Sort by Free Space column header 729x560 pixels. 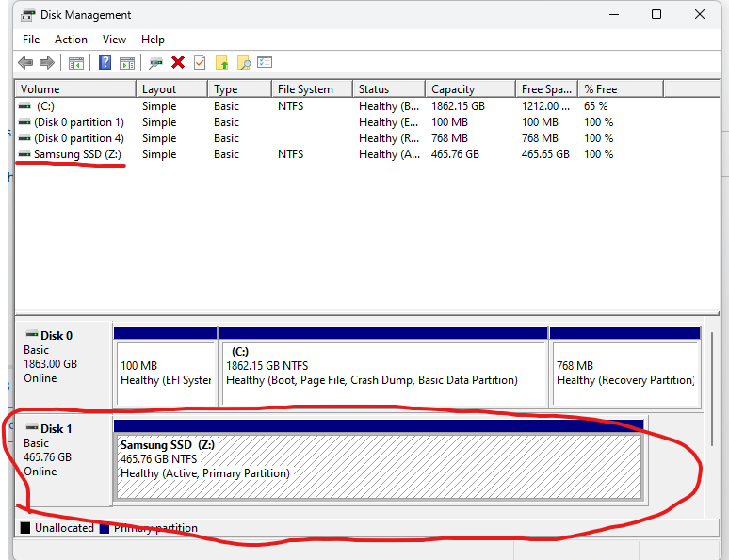[546, 89]
